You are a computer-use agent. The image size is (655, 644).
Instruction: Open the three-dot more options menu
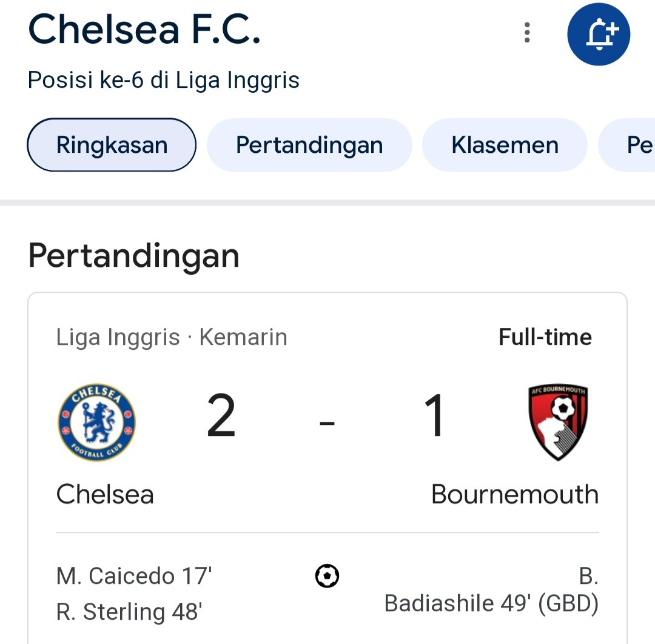point(527,33)
